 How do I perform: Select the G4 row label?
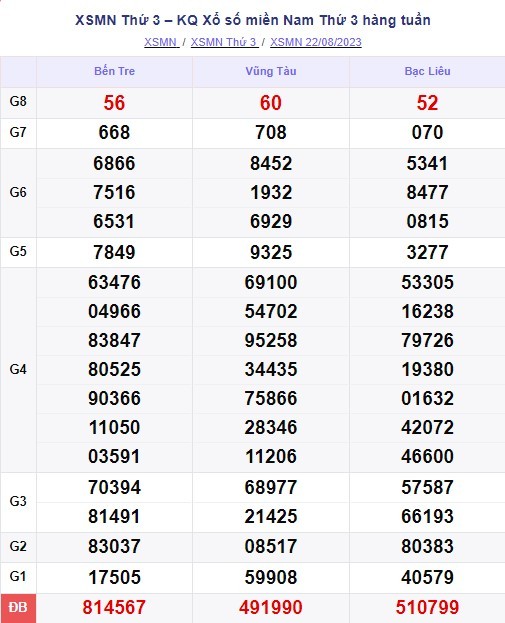tap(18, 370)
